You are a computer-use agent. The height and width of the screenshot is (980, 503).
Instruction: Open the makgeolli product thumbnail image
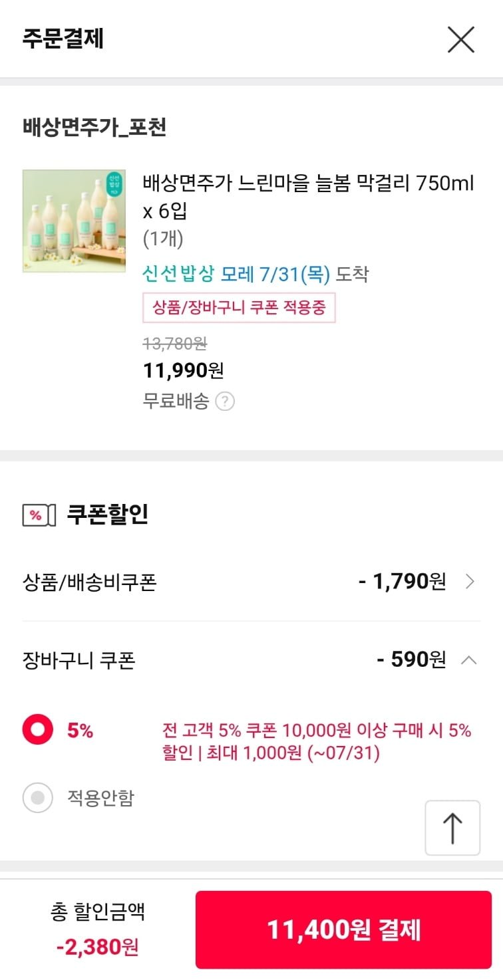[74, 221]
